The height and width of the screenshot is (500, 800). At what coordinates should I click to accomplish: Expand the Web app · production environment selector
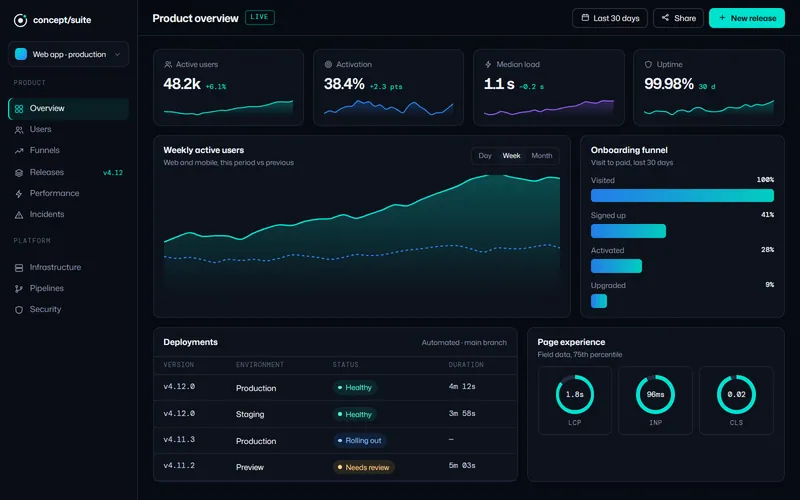(68, 54)
